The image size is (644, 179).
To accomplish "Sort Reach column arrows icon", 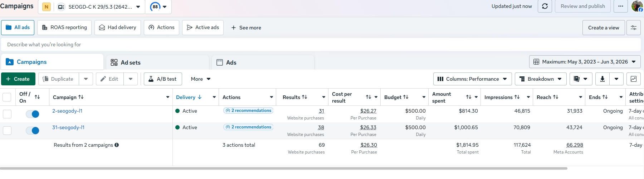I will coord(556,97).
